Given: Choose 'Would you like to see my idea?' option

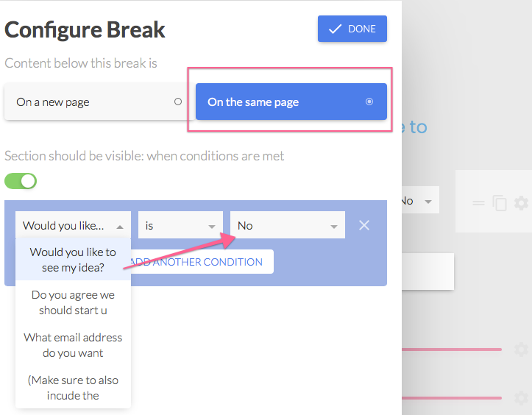Looking at the screenshot, I should point(73,260).
